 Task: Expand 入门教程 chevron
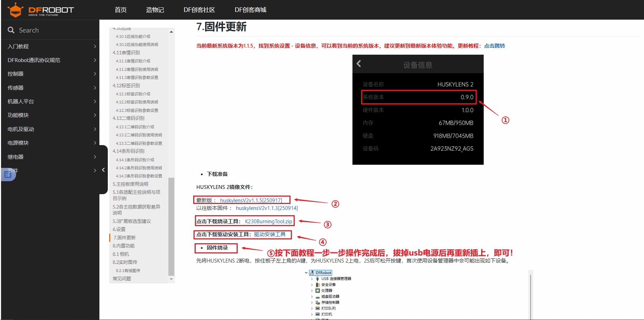coord(95,46)
